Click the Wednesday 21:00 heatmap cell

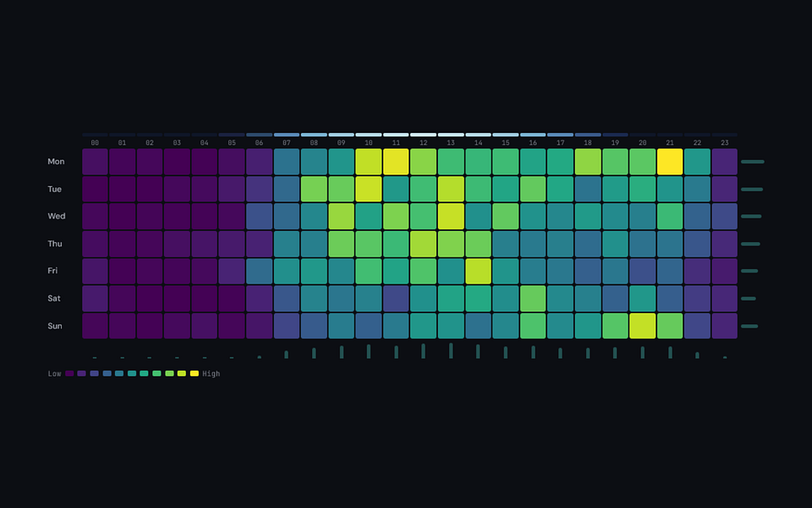(x=670, y=216)
